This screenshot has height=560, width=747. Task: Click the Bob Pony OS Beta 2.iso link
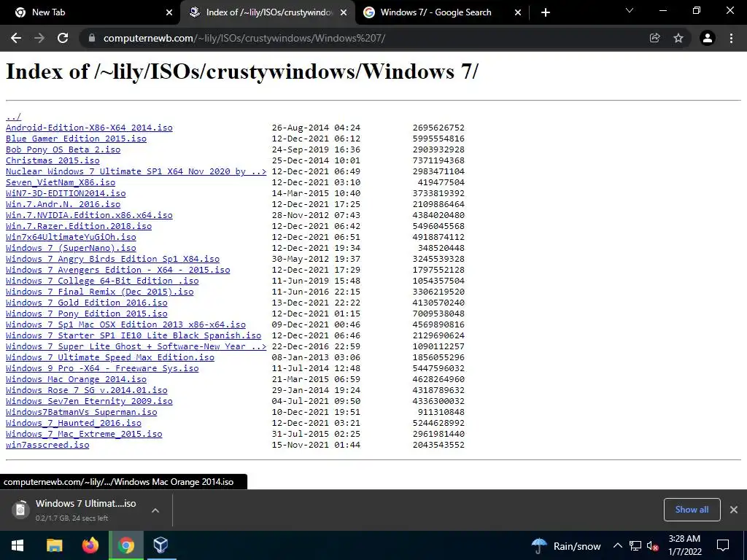coord(63,149)
